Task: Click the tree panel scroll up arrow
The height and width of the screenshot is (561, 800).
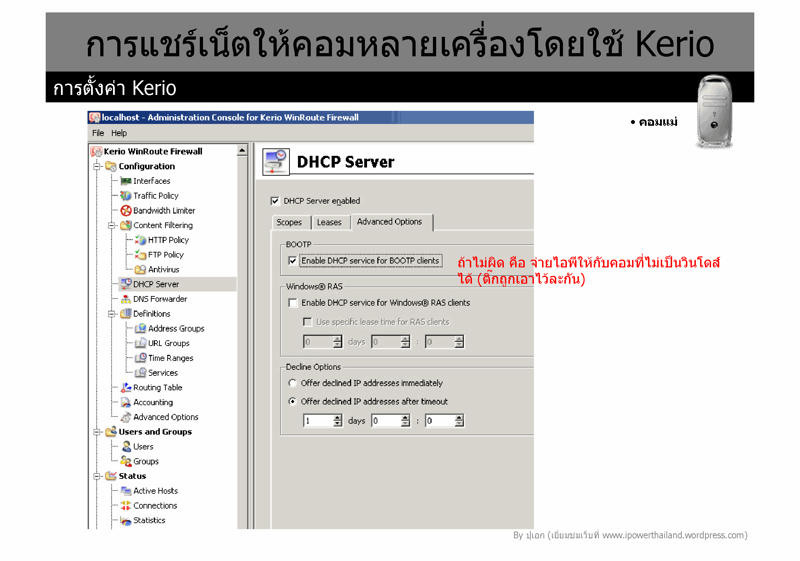Action: click(x=242, y=150)
